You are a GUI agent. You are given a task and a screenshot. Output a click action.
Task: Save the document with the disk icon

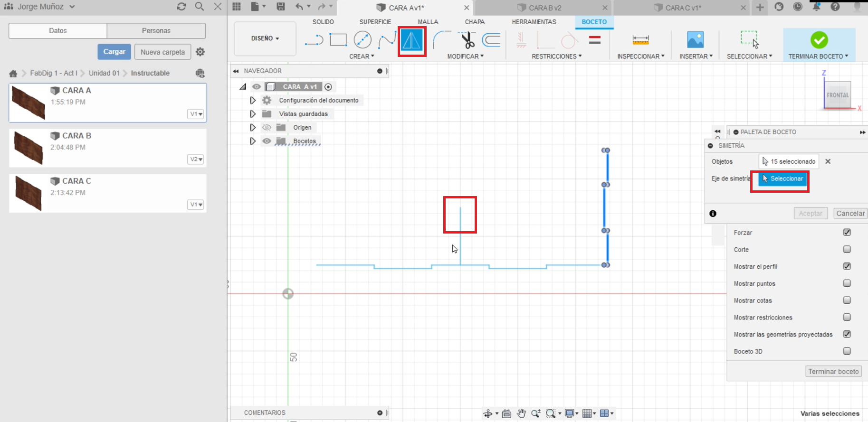281,7
